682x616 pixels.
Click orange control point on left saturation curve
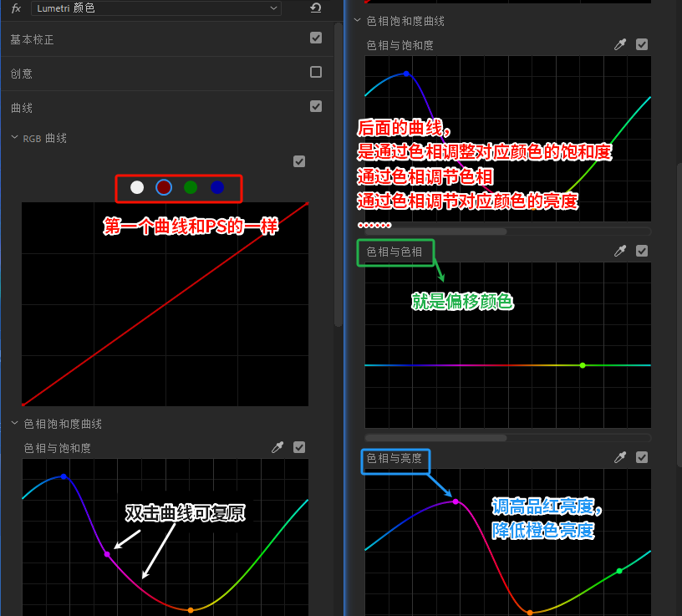point(191,610)
